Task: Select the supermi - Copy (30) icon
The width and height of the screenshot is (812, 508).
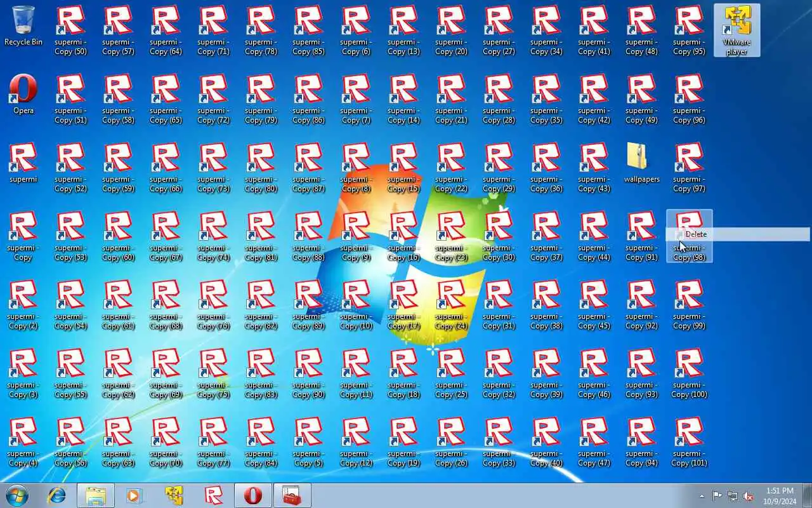Action: point(499,236)
